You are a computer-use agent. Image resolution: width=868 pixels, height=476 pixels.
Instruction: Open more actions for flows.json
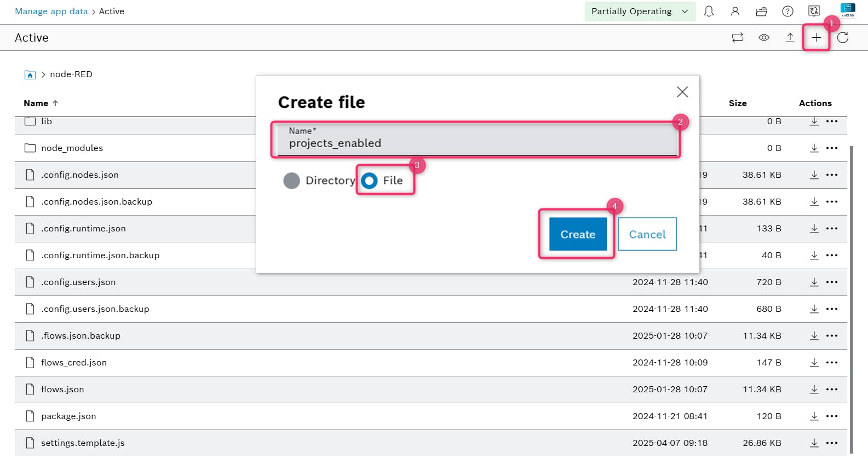pyautogui.click(x=832, y=390)
